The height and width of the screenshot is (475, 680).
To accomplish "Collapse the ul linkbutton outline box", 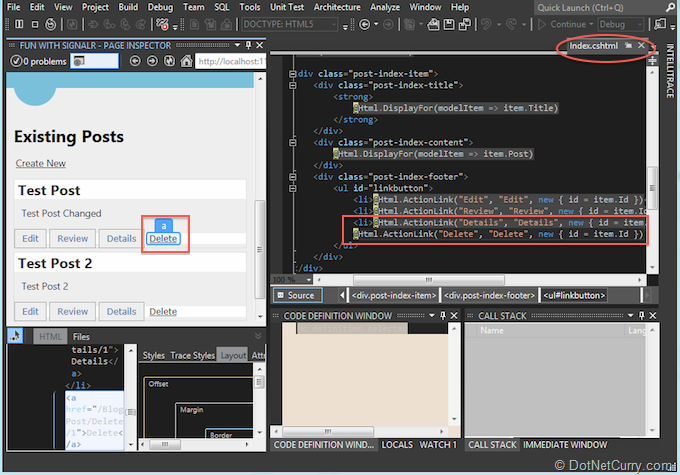I will pos(293,188).
